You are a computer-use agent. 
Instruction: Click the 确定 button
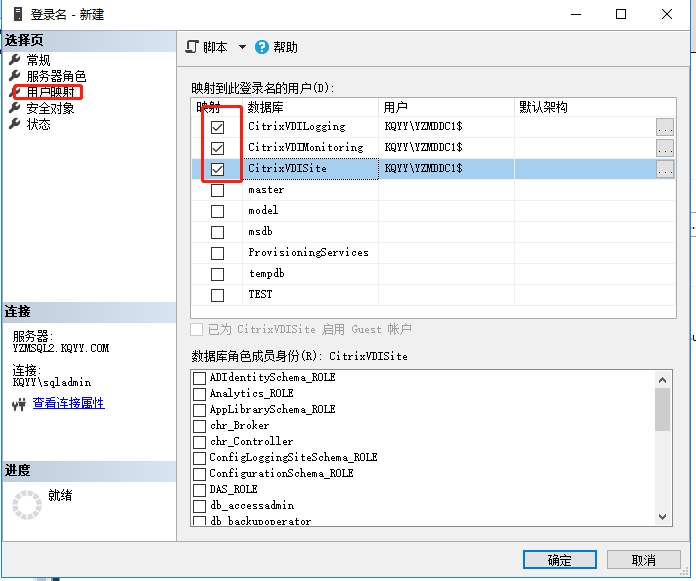coord(559,560)
